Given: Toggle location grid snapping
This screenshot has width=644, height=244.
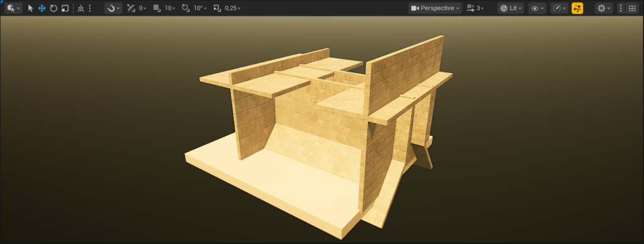Looking at the screenshot, I should [x=157, y=8].
